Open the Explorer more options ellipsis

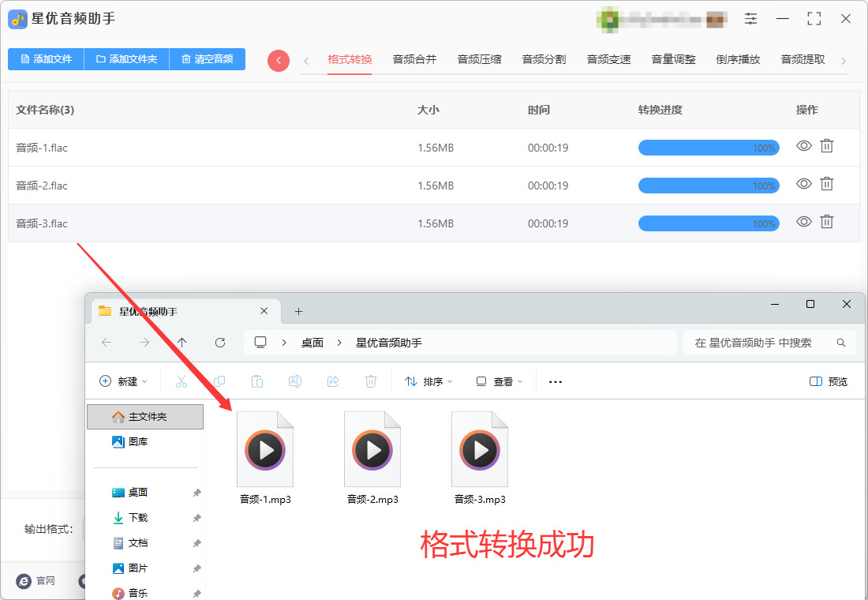(x=556, y=382)
